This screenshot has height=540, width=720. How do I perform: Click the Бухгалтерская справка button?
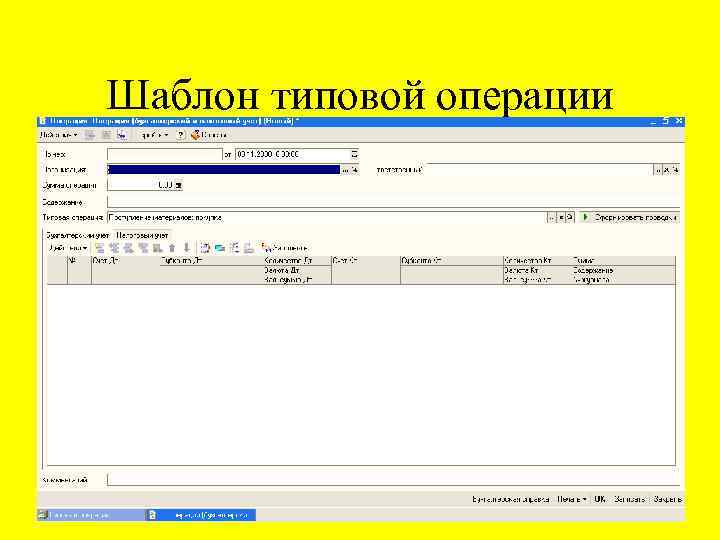point(511,499)
